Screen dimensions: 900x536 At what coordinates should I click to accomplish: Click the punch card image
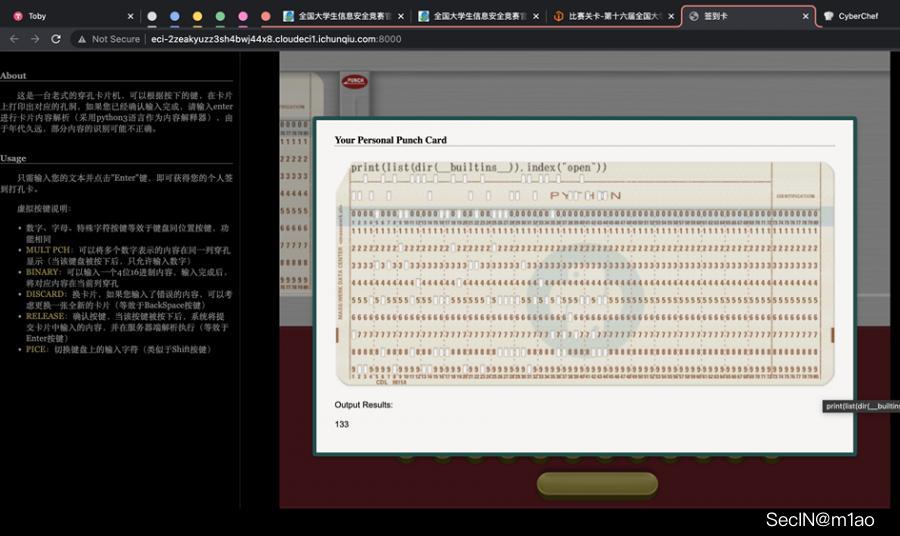(x=585, y=273)
